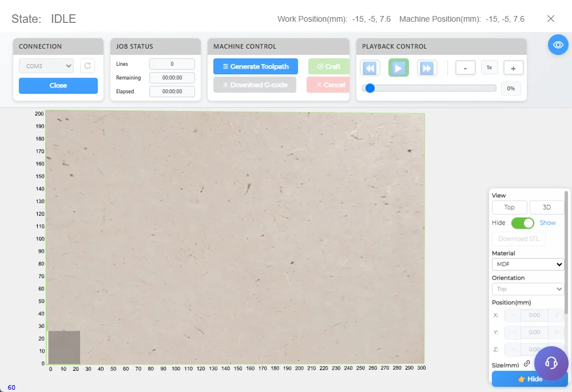Fast-forward playback with the forward icon
Screen dimensions: 572x392
tap(427, 68)
